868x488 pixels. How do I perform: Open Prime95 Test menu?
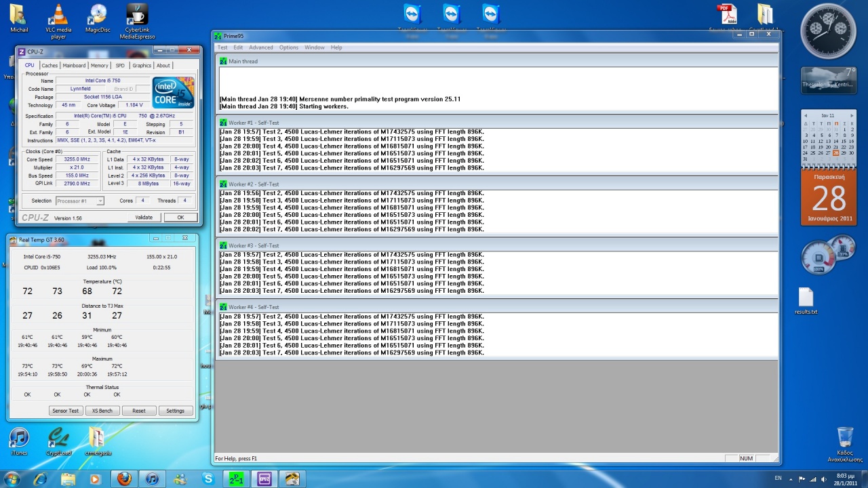pyautogui.click(x=222, y=47)
